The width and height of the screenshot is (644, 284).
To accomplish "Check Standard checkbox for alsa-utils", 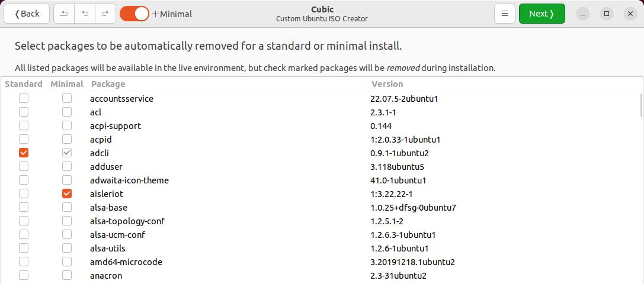I will tap(24, 248).
